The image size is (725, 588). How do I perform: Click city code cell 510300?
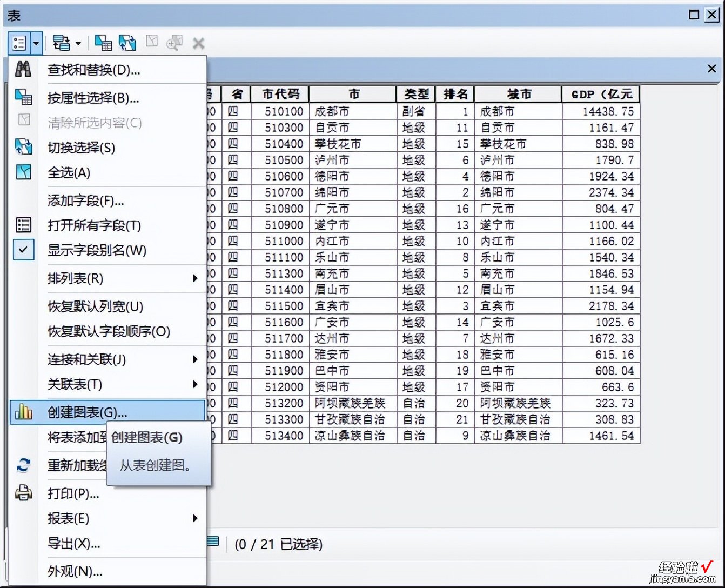(x=281, y=128)
